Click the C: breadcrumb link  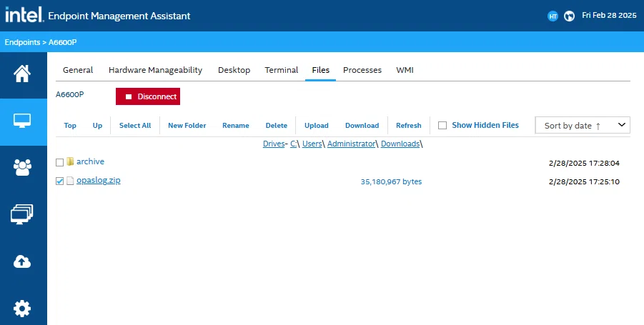click(x=294, y=144)
